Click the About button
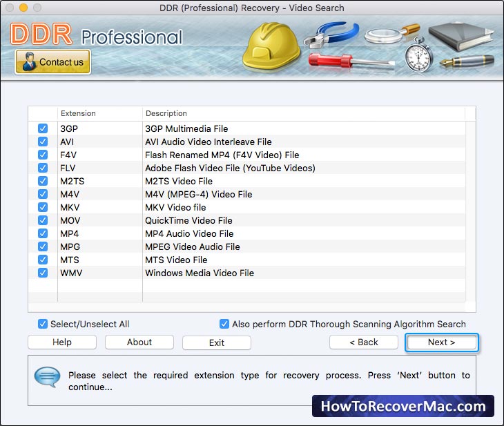504x426 pixels. coord(139,342)
